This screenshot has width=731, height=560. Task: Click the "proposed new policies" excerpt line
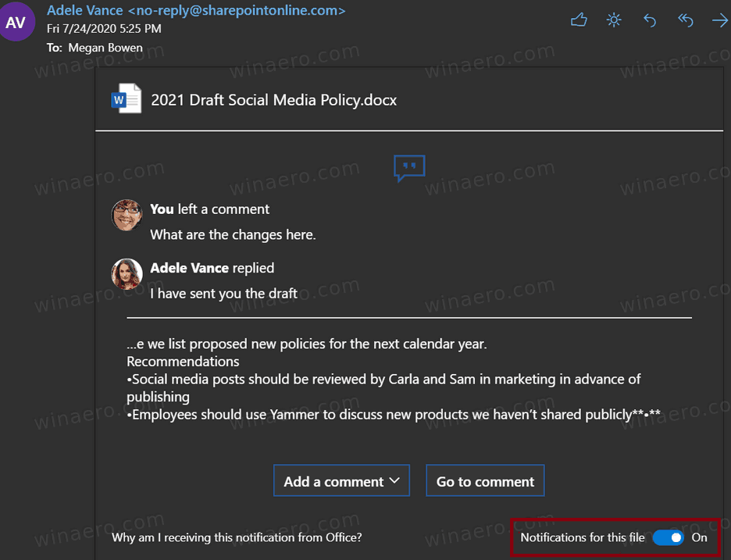click(x=307, y=344)
